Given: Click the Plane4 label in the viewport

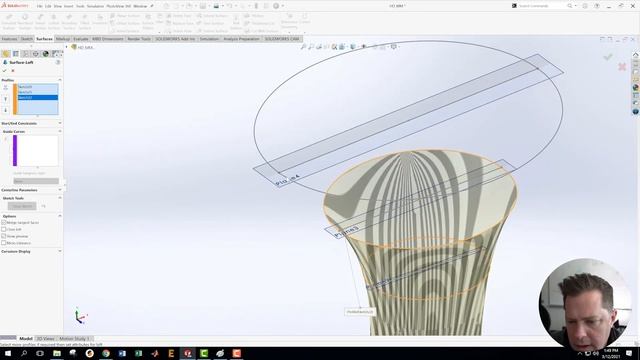Looking at the screenshot, I should click(287, 180).
